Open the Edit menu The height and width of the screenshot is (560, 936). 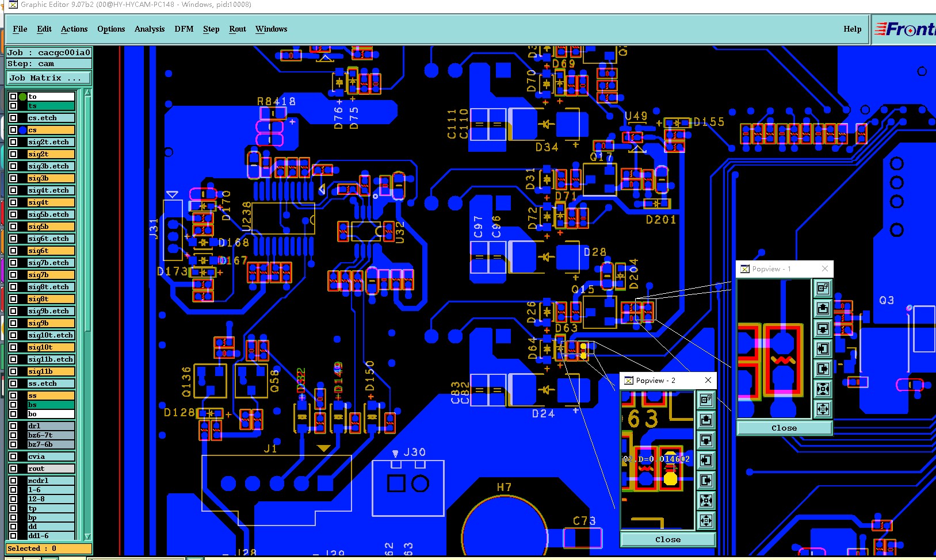click(x=44, y=29)
